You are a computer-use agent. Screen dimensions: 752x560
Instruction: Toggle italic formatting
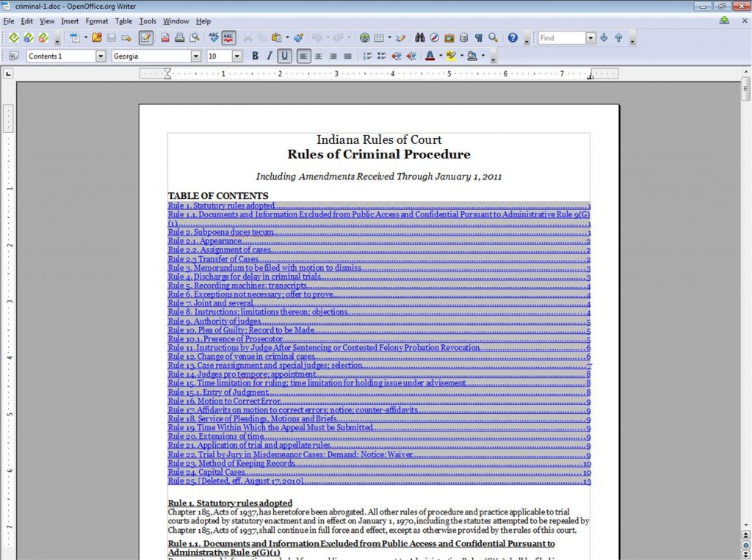[270, 56]
